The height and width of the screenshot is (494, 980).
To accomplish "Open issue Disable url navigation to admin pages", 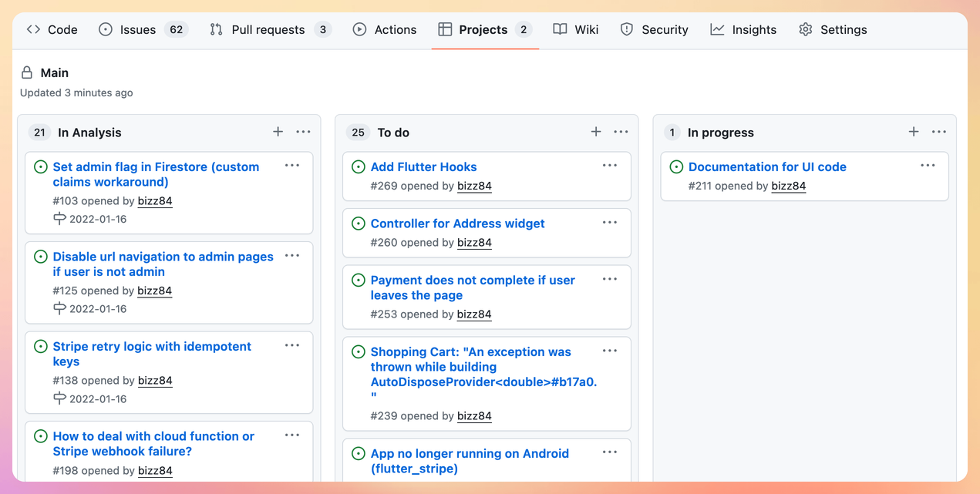I will tap(163, 264).
